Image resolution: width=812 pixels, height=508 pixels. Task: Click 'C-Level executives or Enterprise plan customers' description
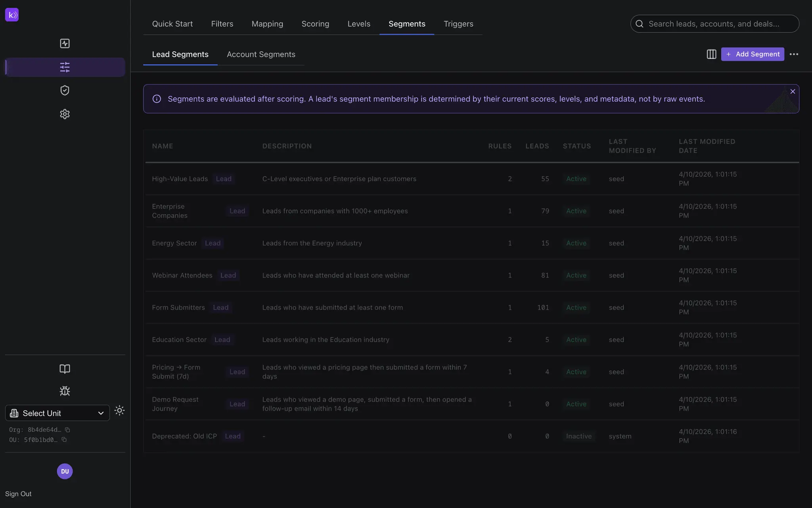pos(339,179)
